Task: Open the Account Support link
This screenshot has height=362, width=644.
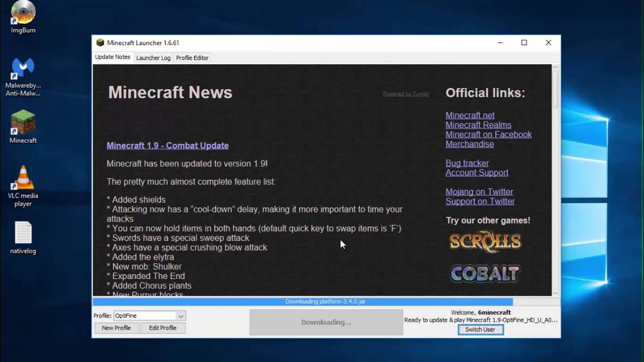Action: (x=477, y=173)
